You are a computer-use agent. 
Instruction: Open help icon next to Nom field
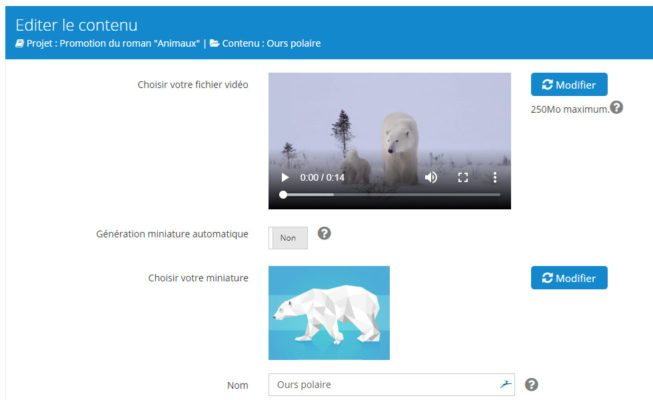point(531,384)
